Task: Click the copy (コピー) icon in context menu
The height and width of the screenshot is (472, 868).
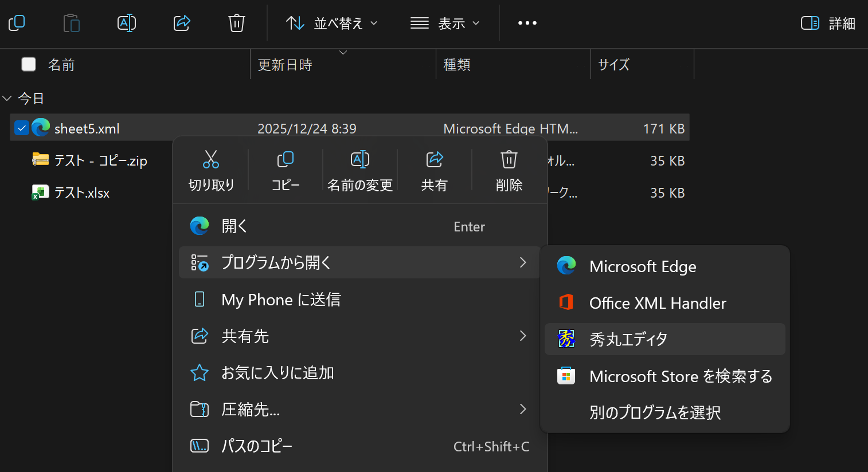Action: point(286,160)
